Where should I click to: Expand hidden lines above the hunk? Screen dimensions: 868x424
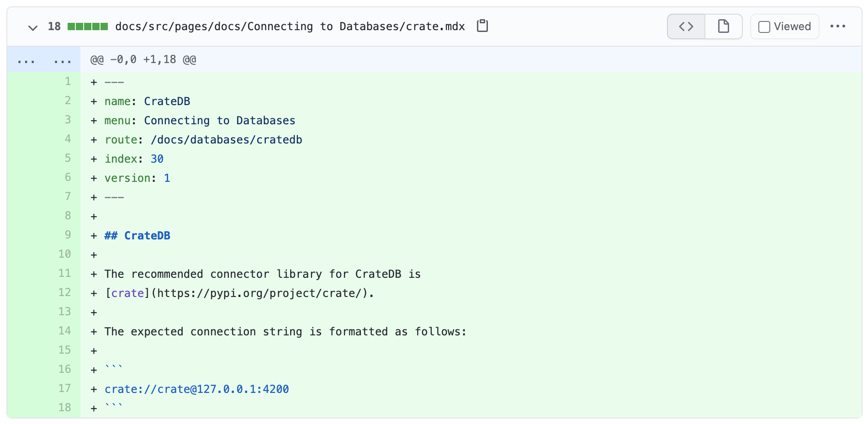[44, 60]
